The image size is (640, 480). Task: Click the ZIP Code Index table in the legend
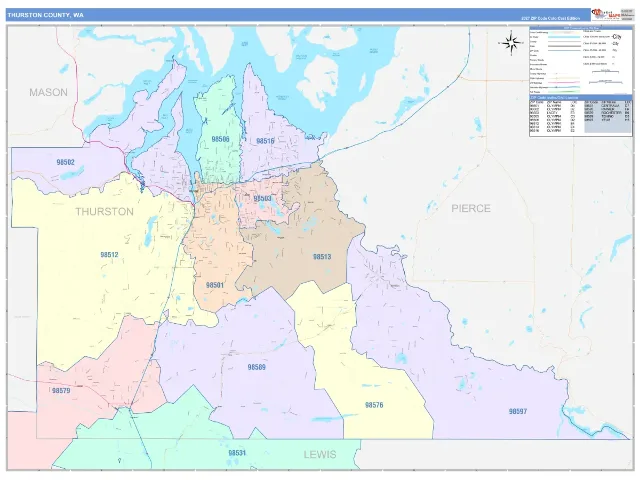click(x=580, y=116)
